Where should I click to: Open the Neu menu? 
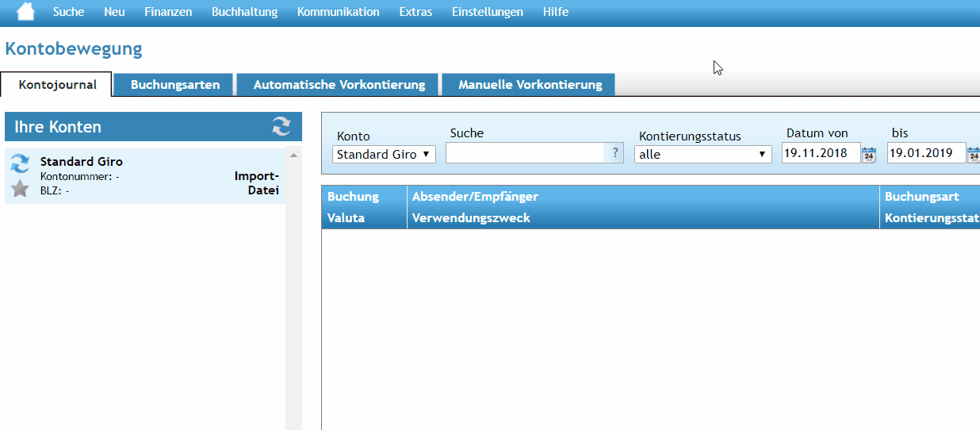[114, 12]
